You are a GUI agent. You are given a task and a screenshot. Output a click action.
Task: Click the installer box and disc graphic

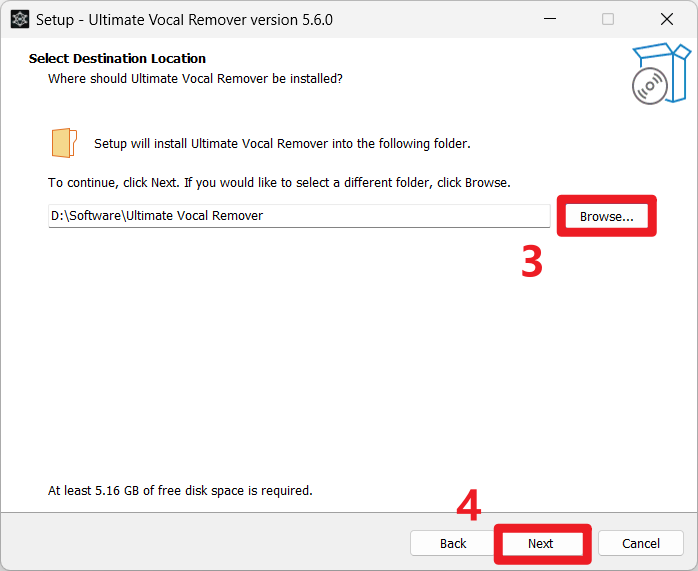click(661, 73)
